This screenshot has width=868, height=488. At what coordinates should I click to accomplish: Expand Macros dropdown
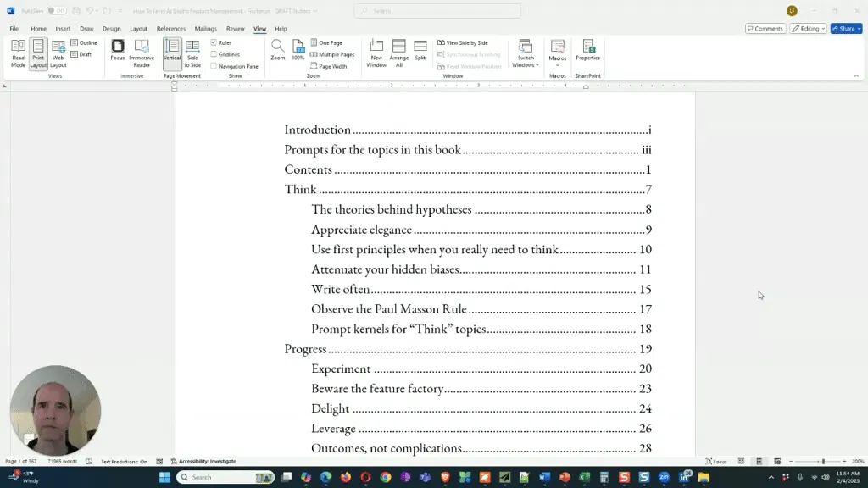click(558, 53)
